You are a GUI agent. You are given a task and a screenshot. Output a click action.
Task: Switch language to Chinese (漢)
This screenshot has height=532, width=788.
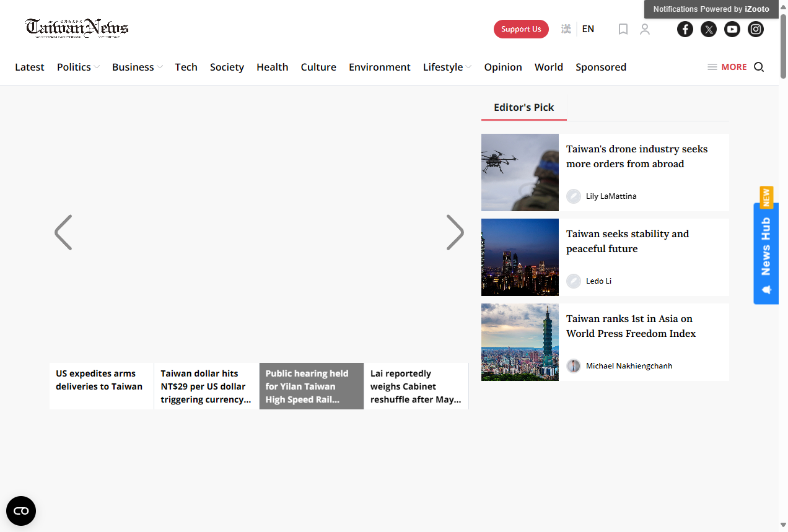(x=566, y=29)
